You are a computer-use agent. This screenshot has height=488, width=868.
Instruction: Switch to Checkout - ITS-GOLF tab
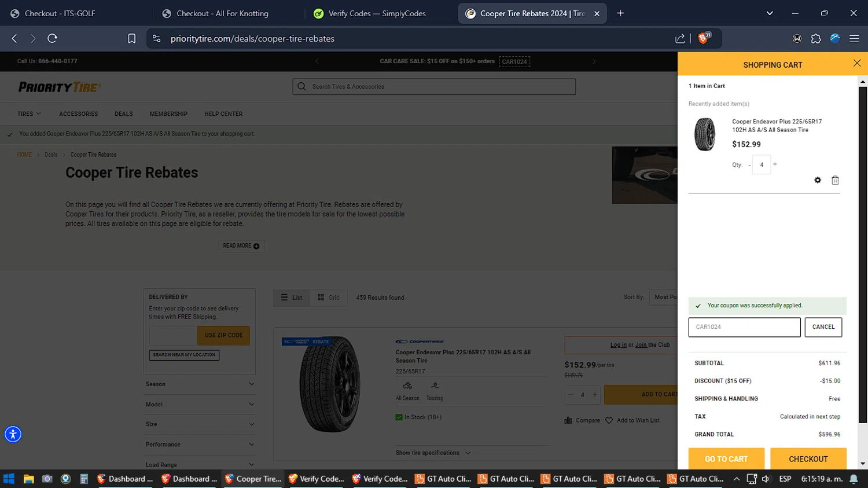click(x=75, y=13)
